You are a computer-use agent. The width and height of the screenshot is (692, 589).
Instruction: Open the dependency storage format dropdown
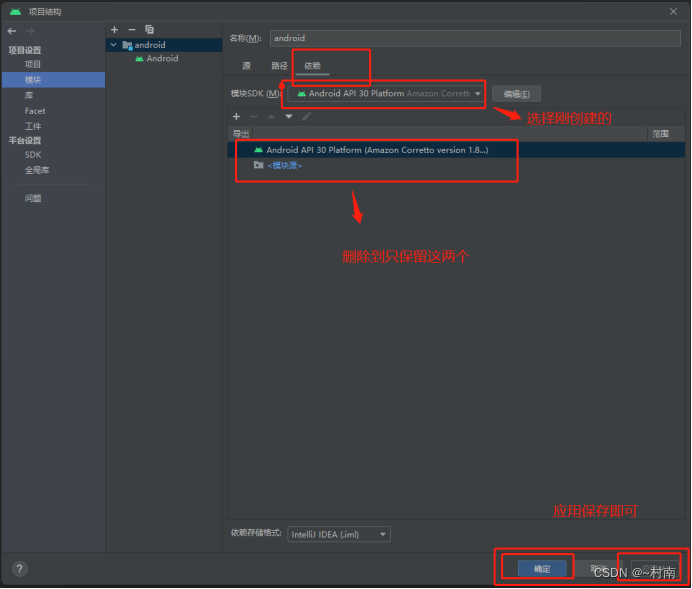pos(339,535)
